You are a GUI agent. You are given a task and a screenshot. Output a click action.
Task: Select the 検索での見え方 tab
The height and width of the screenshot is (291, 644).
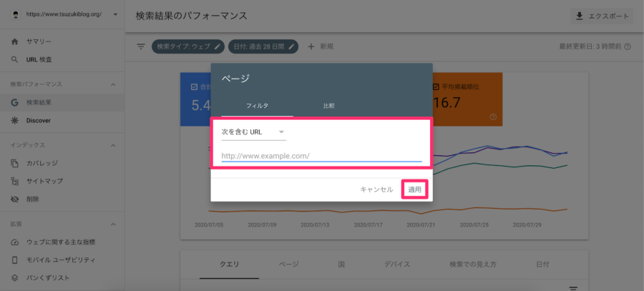(x=473, y=265)
